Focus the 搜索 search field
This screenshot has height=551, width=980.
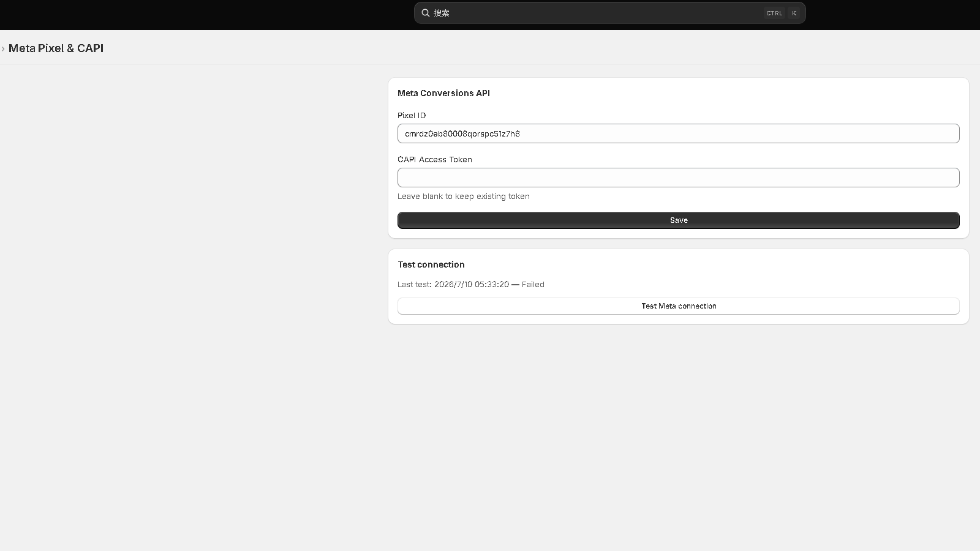[x=609, y=13]
